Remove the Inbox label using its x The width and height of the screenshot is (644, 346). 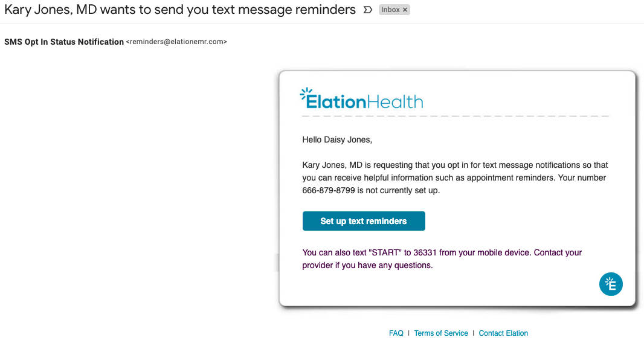click(405, 10)
